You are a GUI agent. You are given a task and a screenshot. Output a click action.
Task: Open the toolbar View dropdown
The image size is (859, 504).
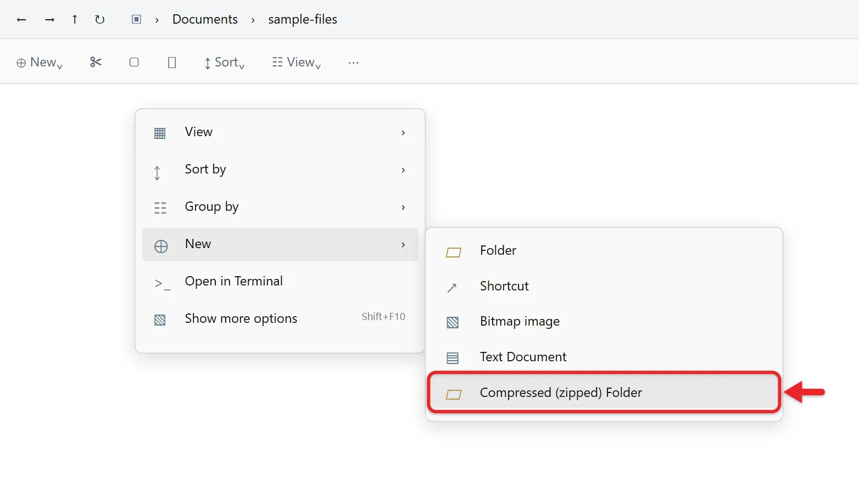(x=297, y=63)
